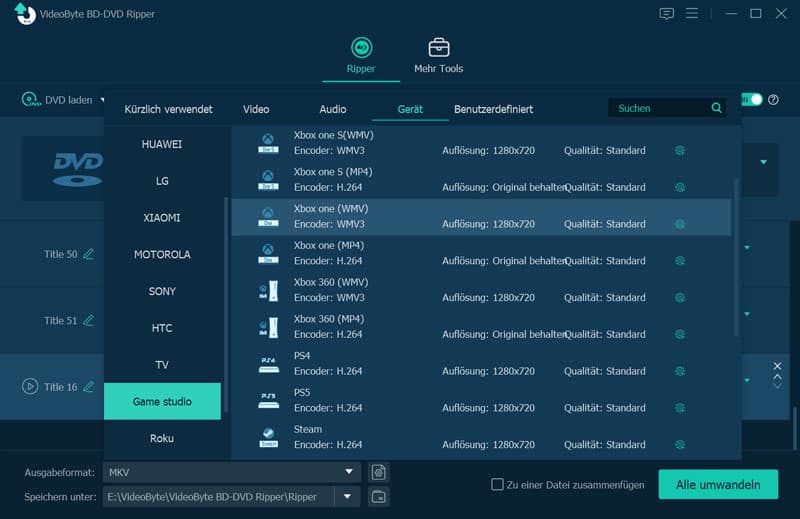The image size is (800, 519).
Task: Edit the name of Title 16
Action: [88, 386]
